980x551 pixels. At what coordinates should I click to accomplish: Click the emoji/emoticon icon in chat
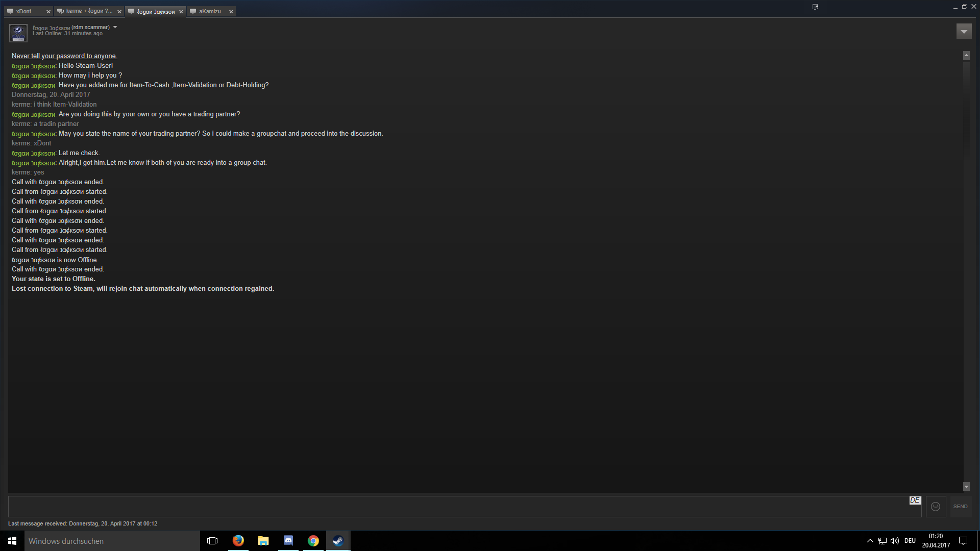(935, 506)
